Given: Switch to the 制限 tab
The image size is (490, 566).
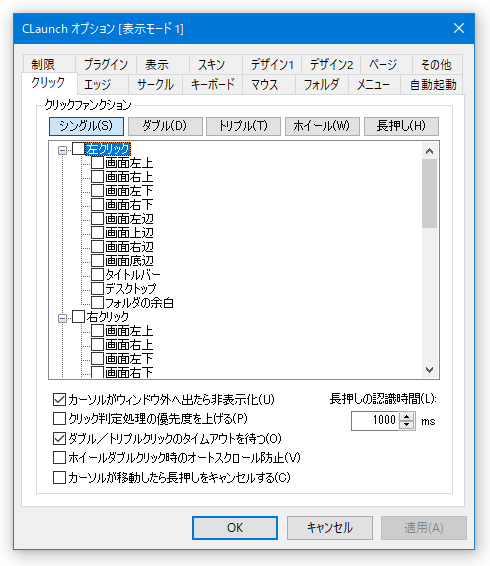Looking at the screenshot, I should (49, 65).
